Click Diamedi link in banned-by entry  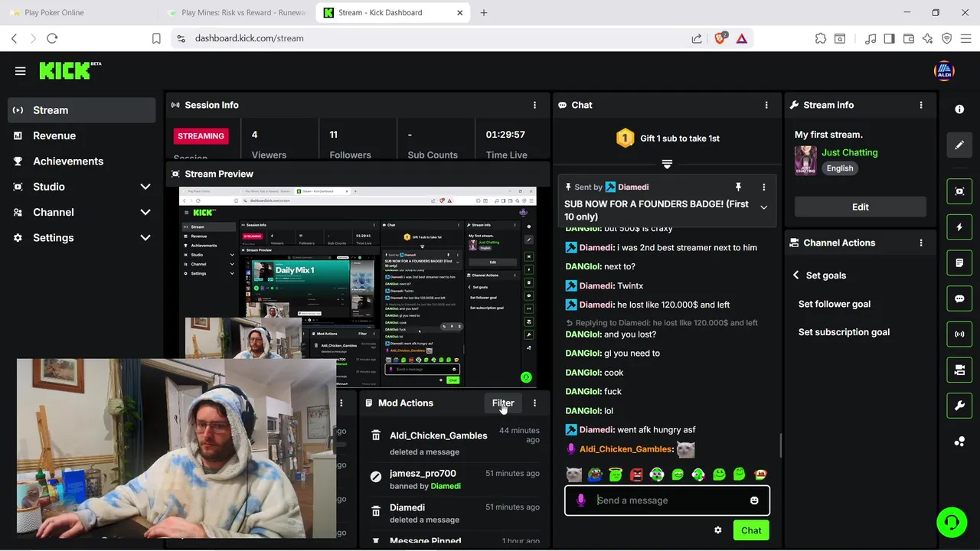point(446,486)
